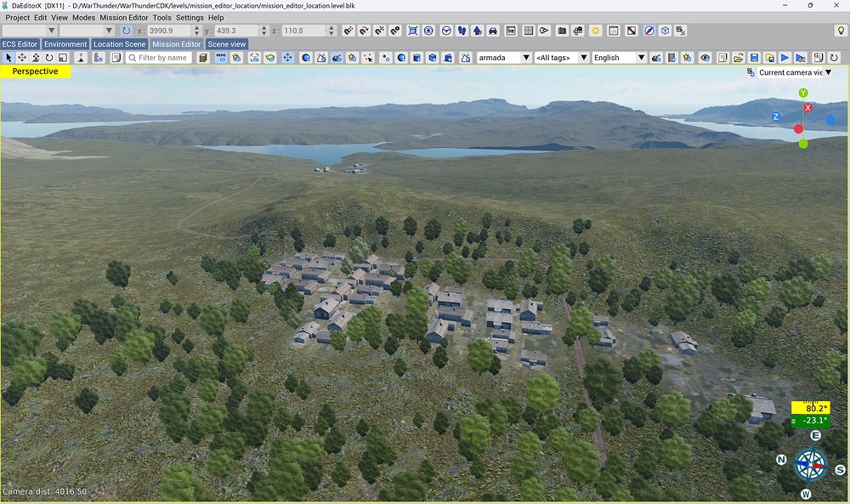Activate the Rotate tool
The height and width of the screenshot is (504, 850).
[x=49, y=58]
